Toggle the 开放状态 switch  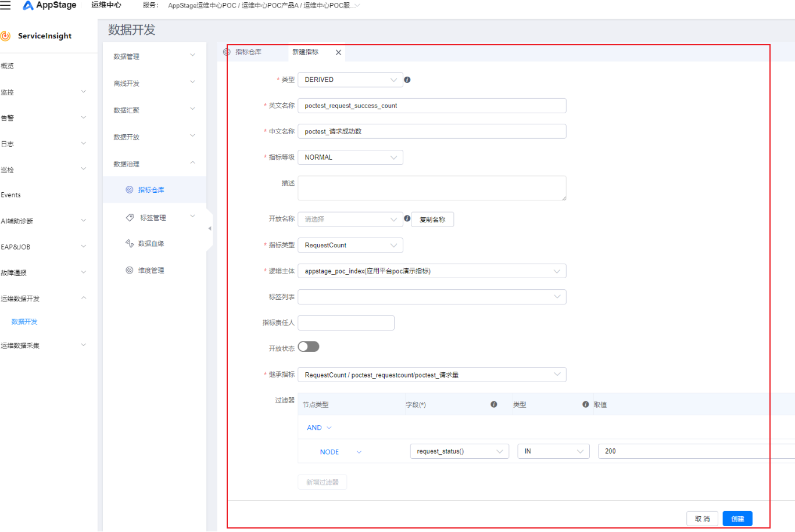[x=309, y=347]
